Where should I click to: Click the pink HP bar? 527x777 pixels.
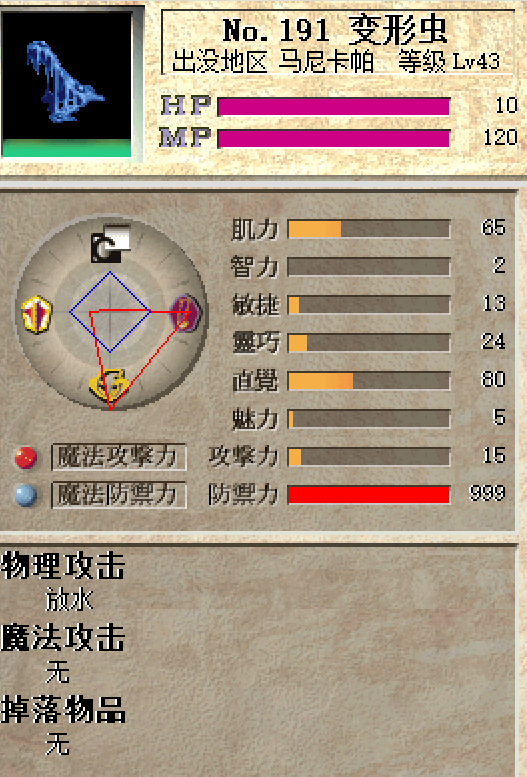[x=334, y=107]
